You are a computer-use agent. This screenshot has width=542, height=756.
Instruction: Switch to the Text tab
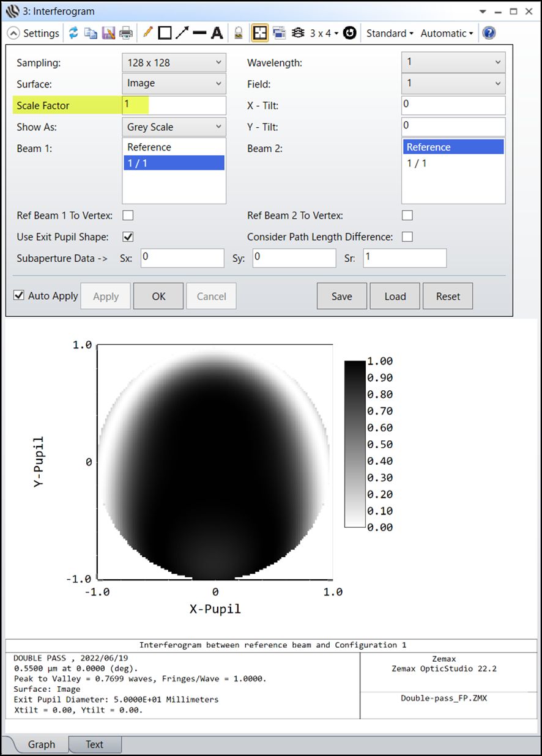(x=94, y=744)
